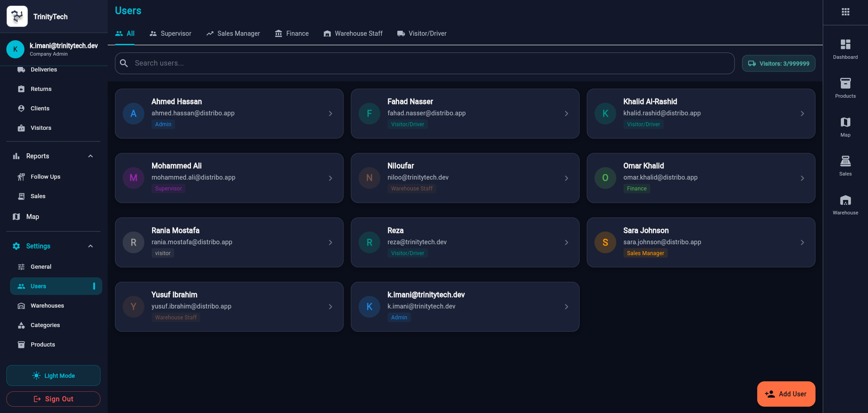Open the apps grid icon
The image size is (868, 413).
[x=845, y=12]
